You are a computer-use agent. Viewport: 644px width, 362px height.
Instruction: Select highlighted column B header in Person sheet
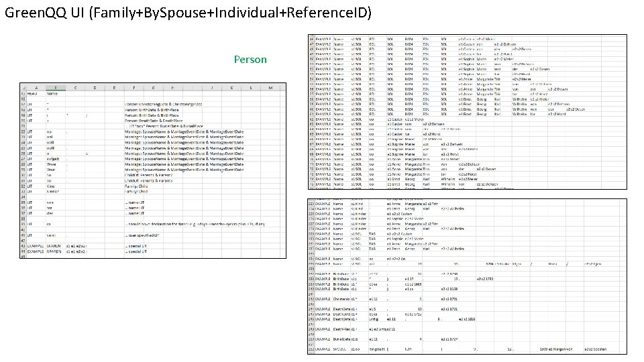click(x=56, y=88)
